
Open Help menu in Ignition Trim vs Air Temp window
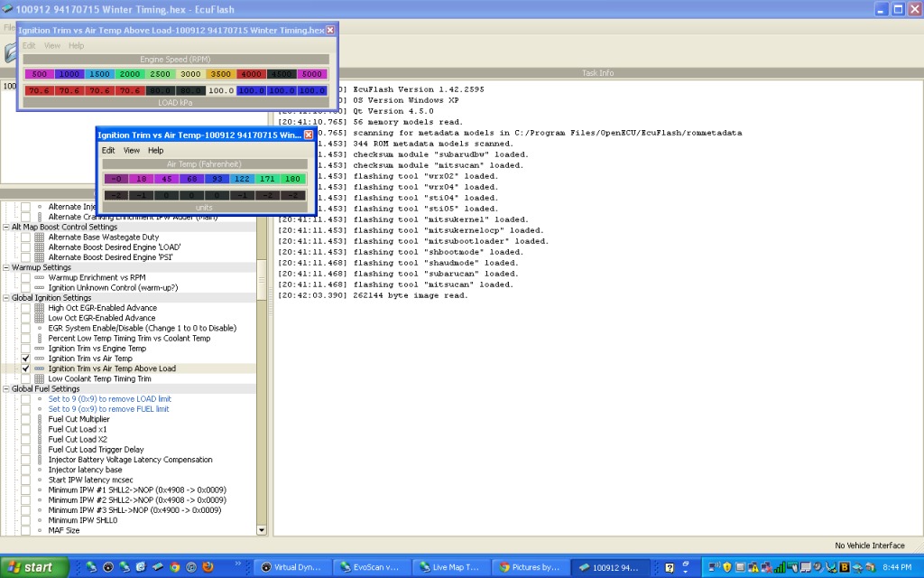coord(155,151)
